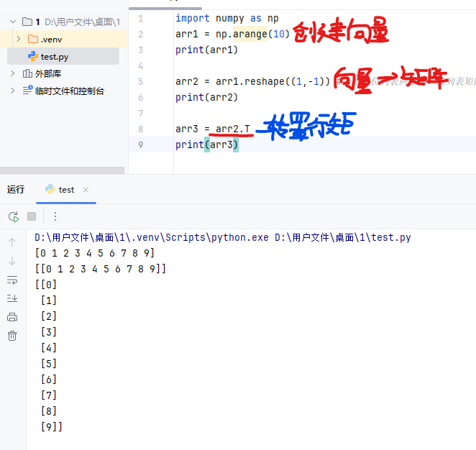Click the print(arr3) line
476x450 pixels.
point(206,144)
